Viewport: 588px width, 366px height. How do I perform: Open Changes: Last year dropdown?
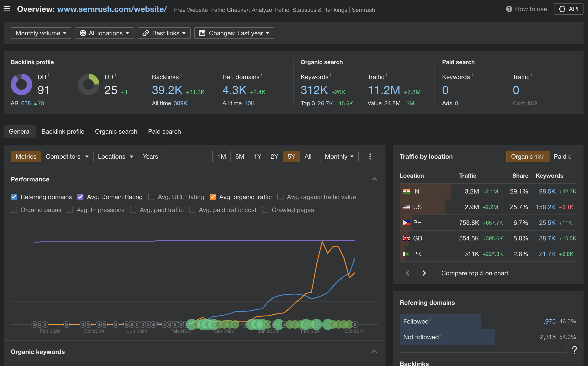(x=234, y=33)
